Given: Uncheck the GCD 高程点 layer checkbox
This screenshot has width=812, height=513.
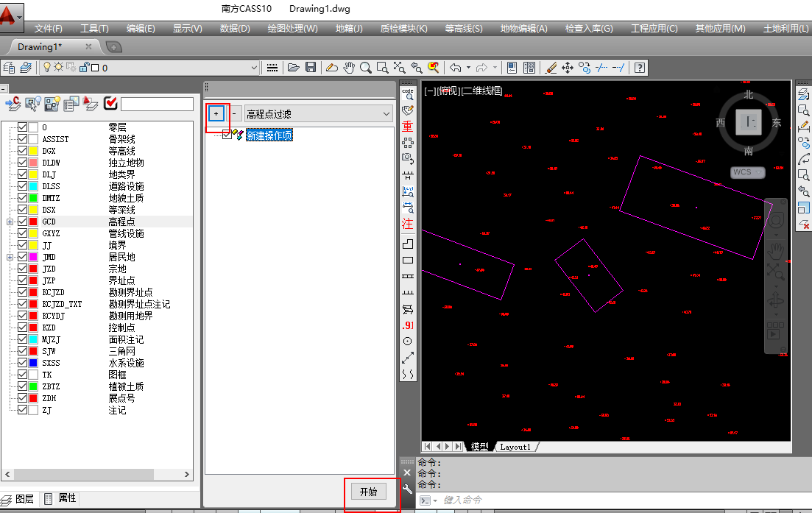Looking at the screenshot, I should (x=22, y=222).
